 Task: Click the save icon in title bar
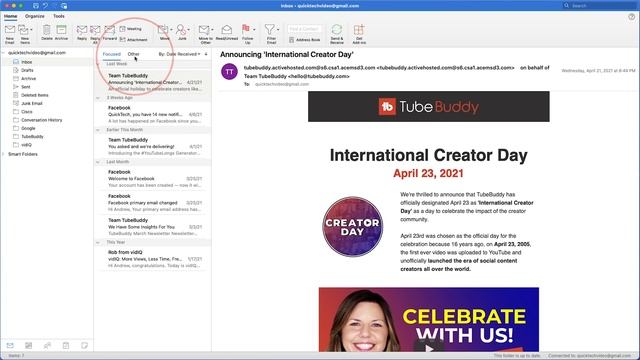click(36, 6)
